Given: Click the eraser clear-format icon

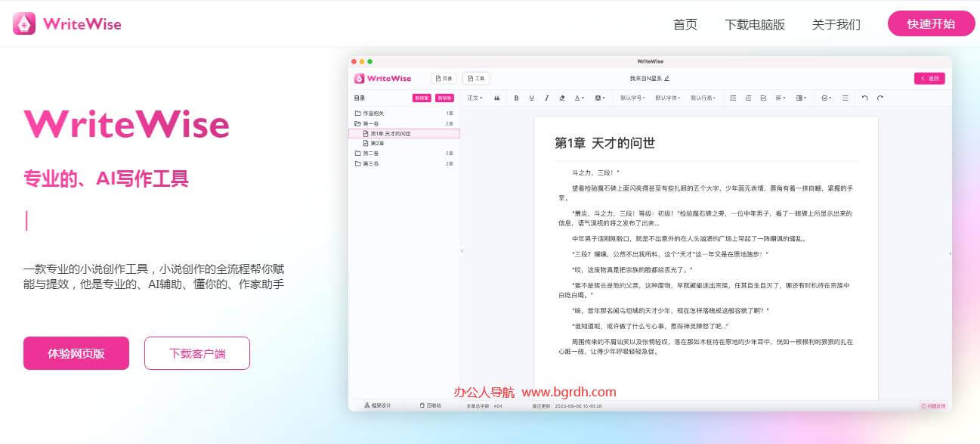Looking at the screenshot, I should 562,98.
